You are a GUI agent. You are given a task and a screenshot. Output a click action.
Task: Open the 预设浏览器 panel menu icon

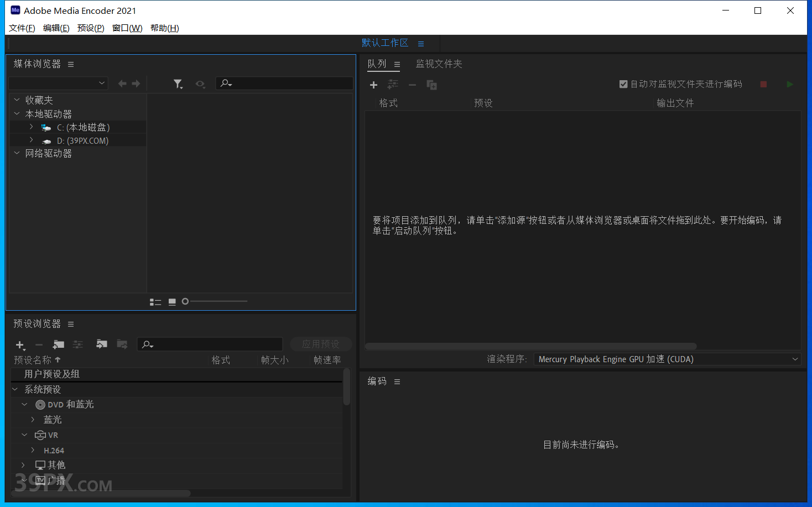click(71, 325)
